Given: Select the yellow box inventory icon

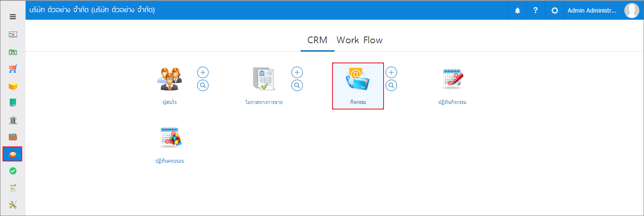Looking at the screenshot, I should coord(13,86).
